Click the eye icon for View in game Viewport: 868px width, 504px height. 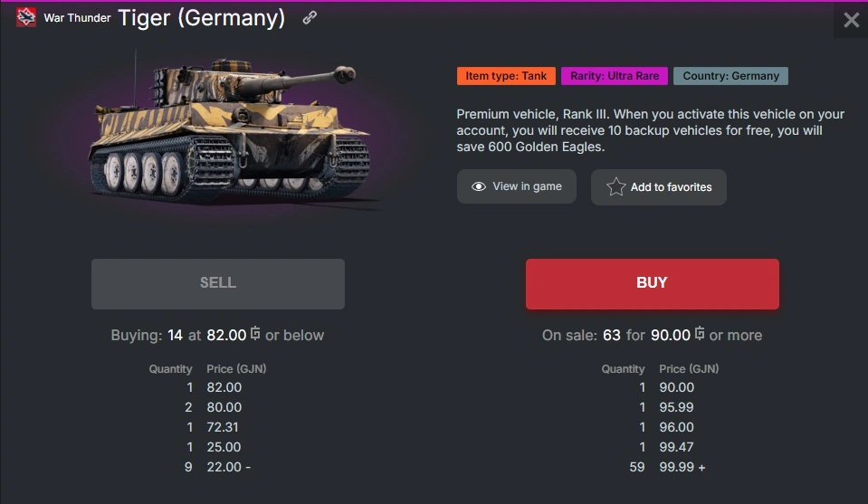[x=479, y=186]
